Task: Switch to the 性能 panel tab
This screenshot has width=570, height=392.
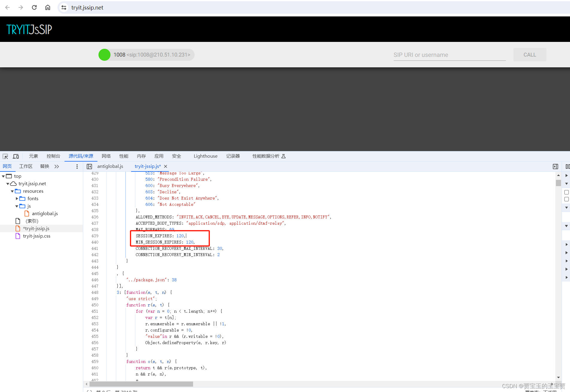Action: 124,156
